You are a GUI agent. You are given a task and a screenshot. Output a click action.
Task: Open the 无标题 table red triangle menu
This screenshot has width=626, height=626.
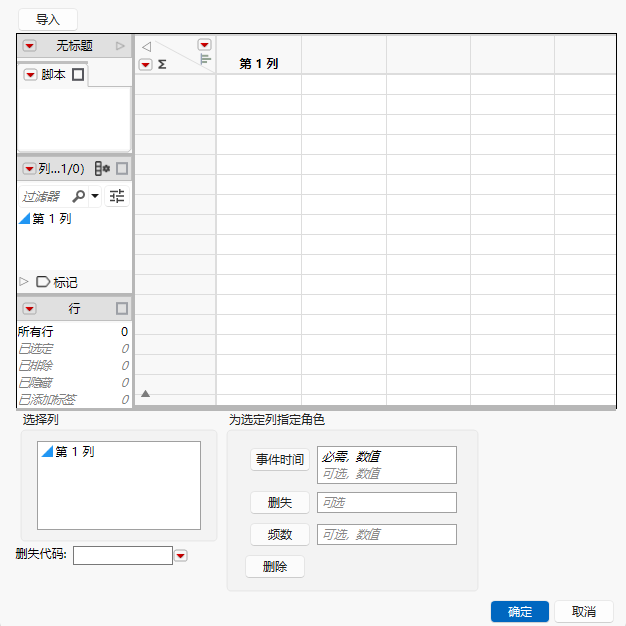click(30, 46)
